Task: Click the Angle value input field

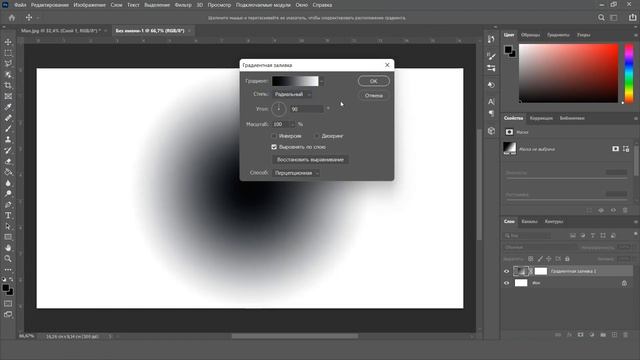Action: [307, 109]
